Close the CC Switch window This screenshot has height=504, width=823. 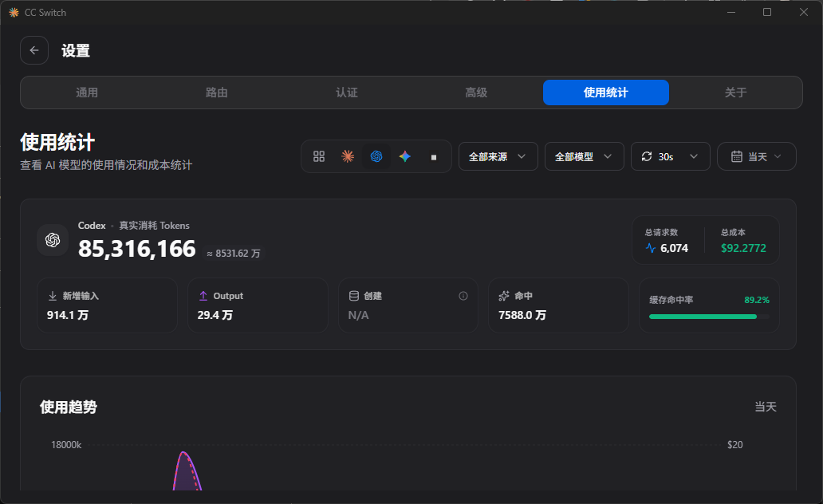pyautogui.click(x=804, y=12)
